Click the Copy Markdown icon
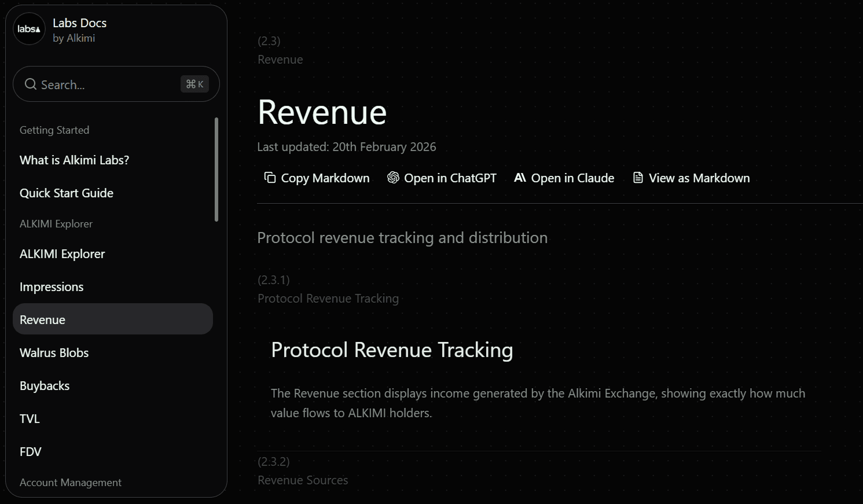The width and height of the screenshot is (863, 504). (x=270, y=178)
